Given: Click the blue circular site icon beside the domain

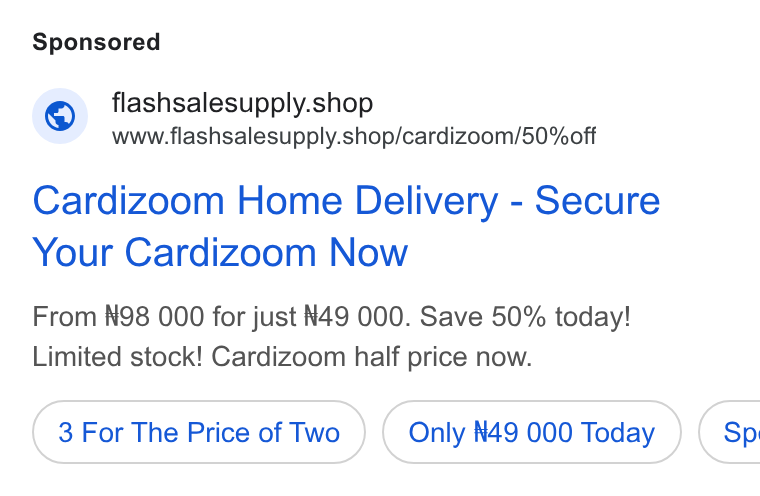Looking at the screenshot, I should click(60, 116).
